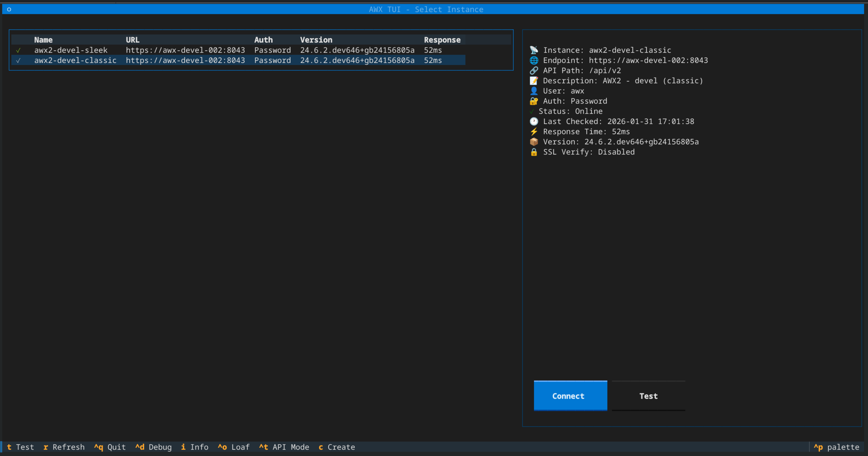The width and height of the screenshot is (868, 456).
Task: Click the URL cell of awx2-devel-sleek row
Action: click(x=185, y=50)
